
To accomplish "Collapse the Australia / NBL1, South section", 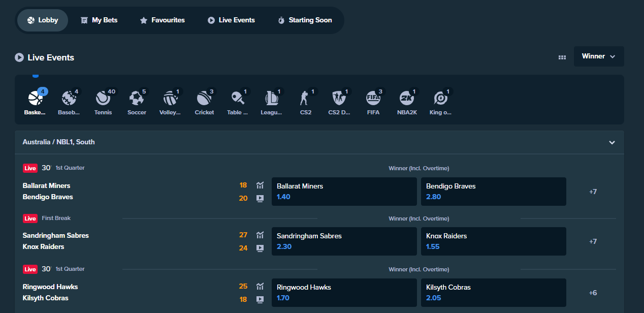I will (x=612, y=143).
